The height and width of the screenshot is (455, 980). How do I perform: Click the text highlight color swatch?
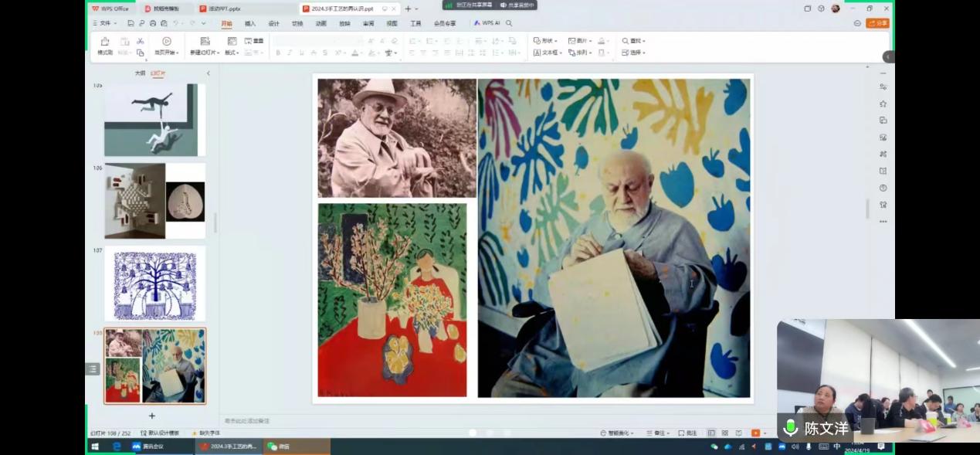(372, 53)
